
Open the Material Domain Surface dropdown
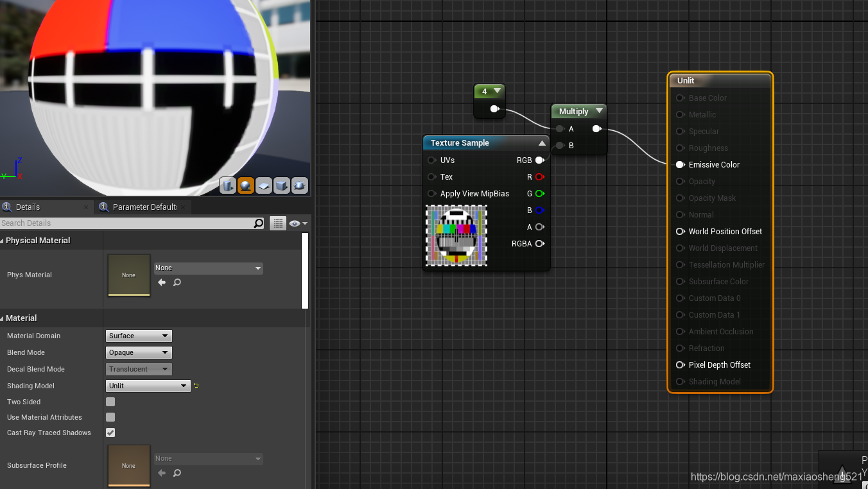(139, 336)
